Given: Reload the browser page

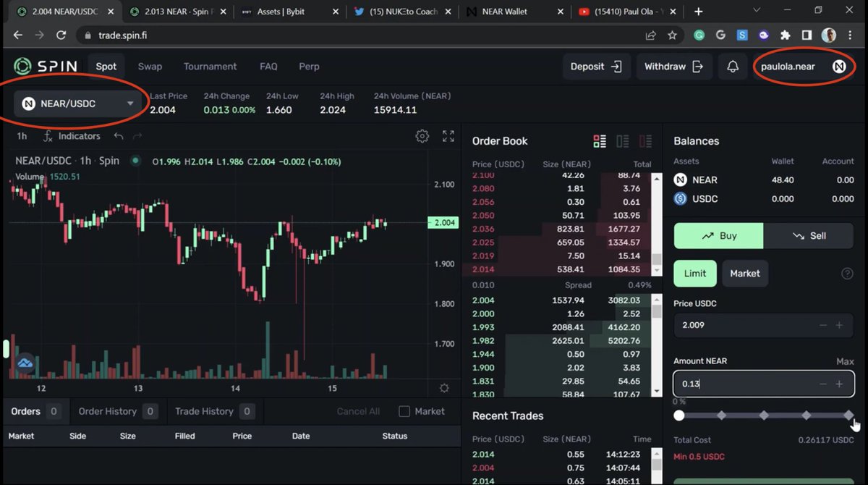Looking at the screenshot, I should pyautogui.click(x=61, y=35).
